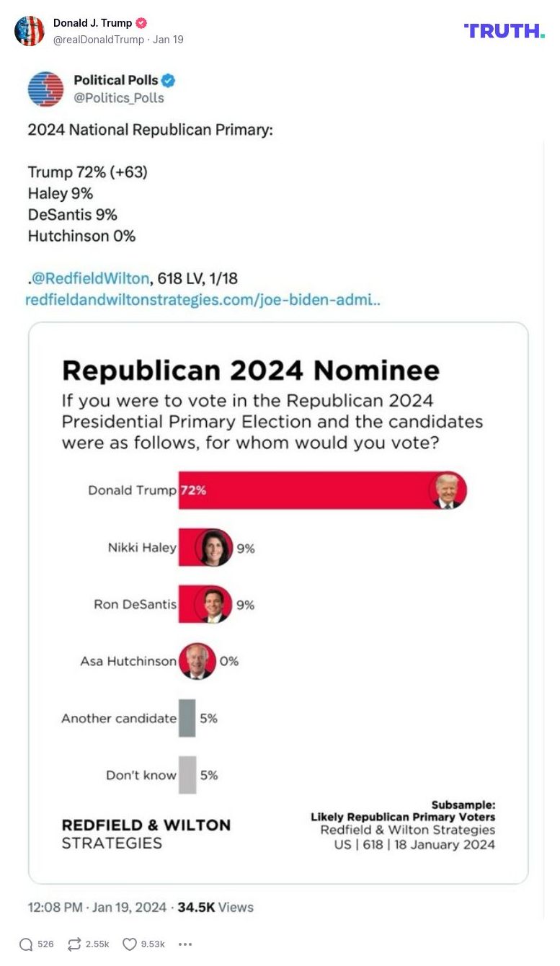
Task: Open the Republican 2024 Nominee chart image
Action: (278, 603)
